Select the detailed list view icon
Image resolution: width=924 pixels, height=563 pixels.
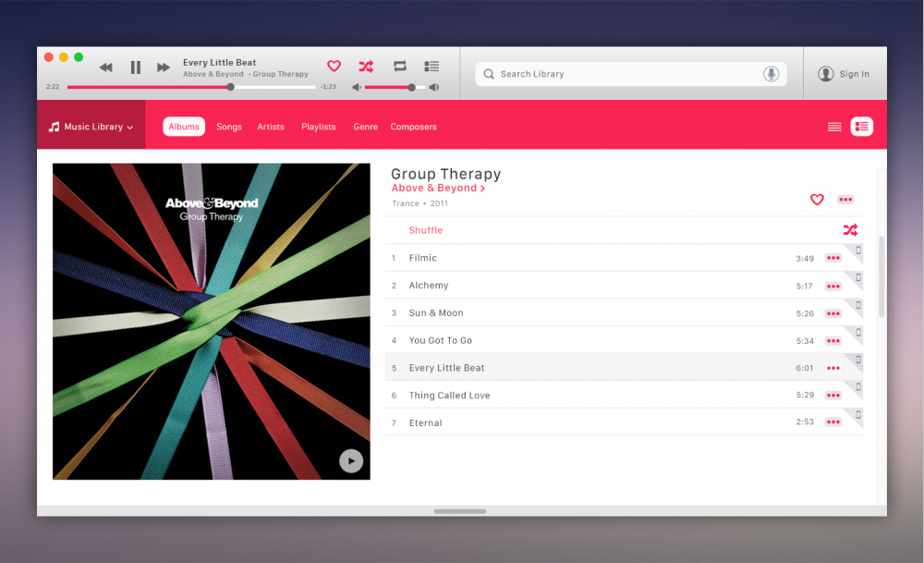click(x=861, y=127)
